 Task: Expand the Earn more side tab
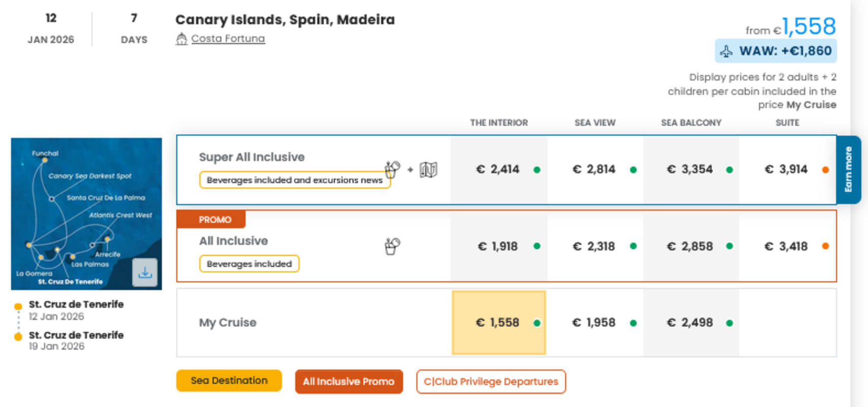point(848,169)
